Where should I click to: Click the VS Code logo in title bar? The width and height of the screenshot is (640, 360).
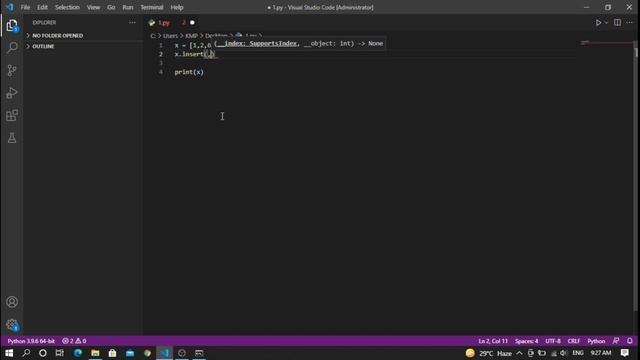coord(10,7)
